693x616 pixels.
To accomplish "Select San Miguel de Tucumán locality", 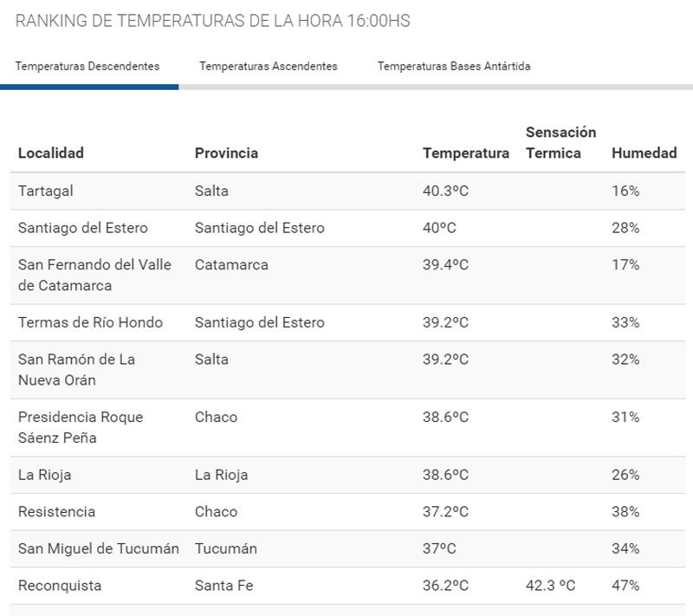I will point(99,548).
